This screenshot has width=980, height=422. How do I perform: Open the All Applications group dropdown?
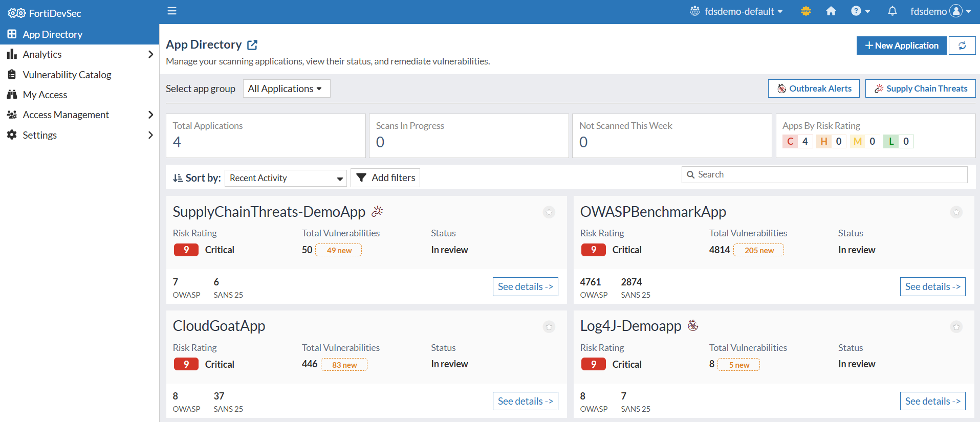coord(287,88)
